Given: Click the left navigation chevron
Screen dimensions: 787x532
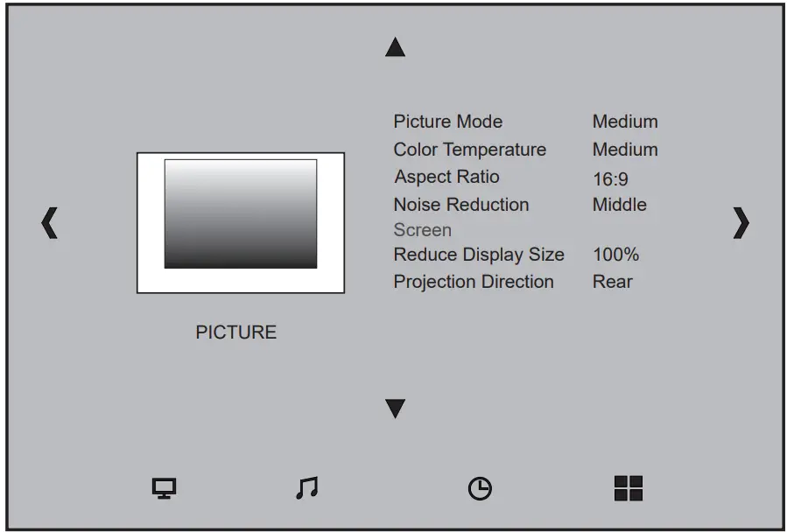Looking at the screenshot, I should tap(49, 224).
